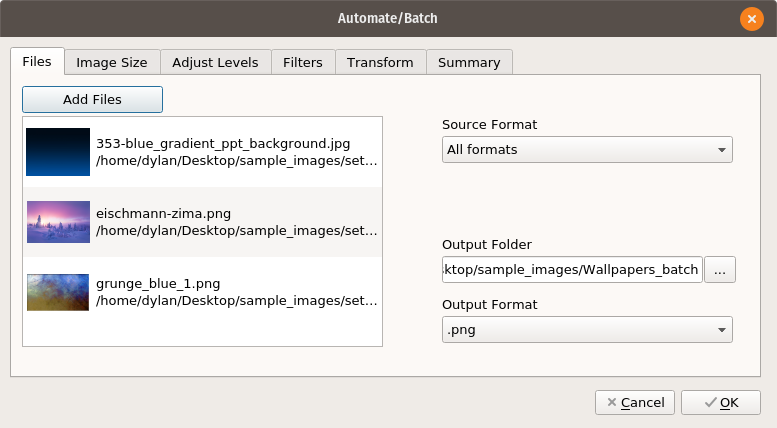Confirm the batch with OK
This screenshot has width=777, height=428.
click(x=721, y=402)
